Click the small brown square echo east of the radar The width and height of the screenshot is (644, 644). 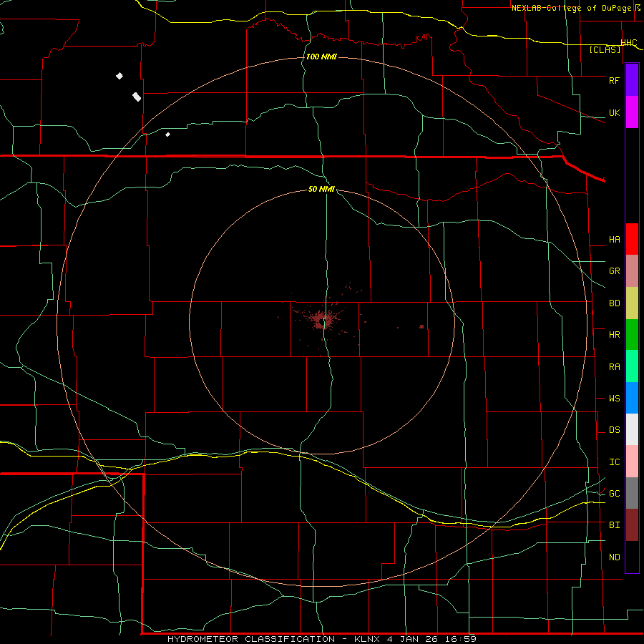coord(421,326)
